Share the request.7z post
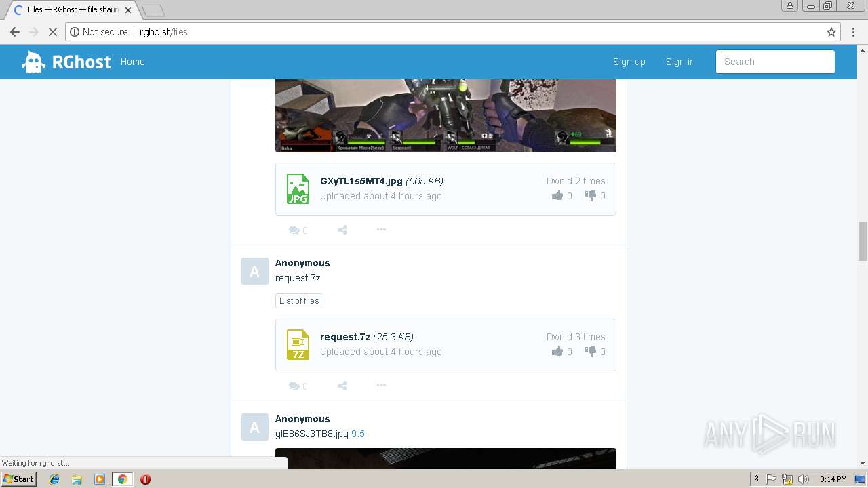Image resolution: width=868 pixels, height=488 pixels. point(342,386)
